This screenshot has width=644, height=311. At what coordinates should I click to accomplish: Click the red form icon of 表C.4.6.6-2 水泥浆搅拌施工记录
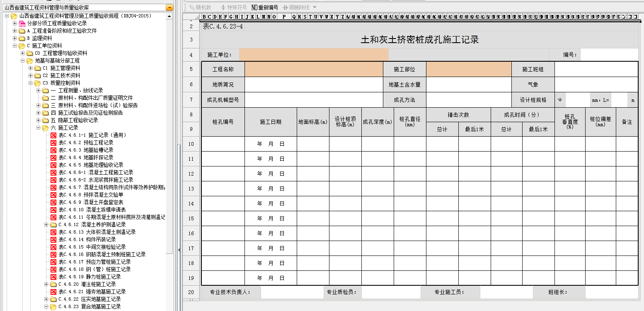pyautogui.click(x=53, y=180)
